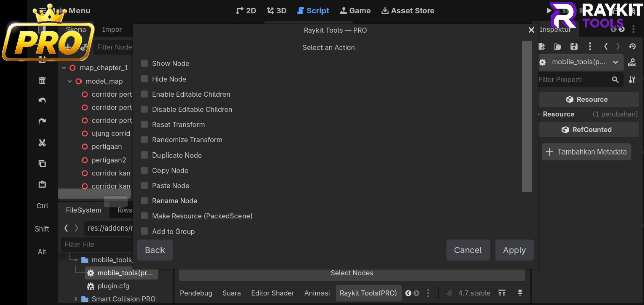Check the Hide Node checkbox
644x305 pixels.
[x=144, y=79]
